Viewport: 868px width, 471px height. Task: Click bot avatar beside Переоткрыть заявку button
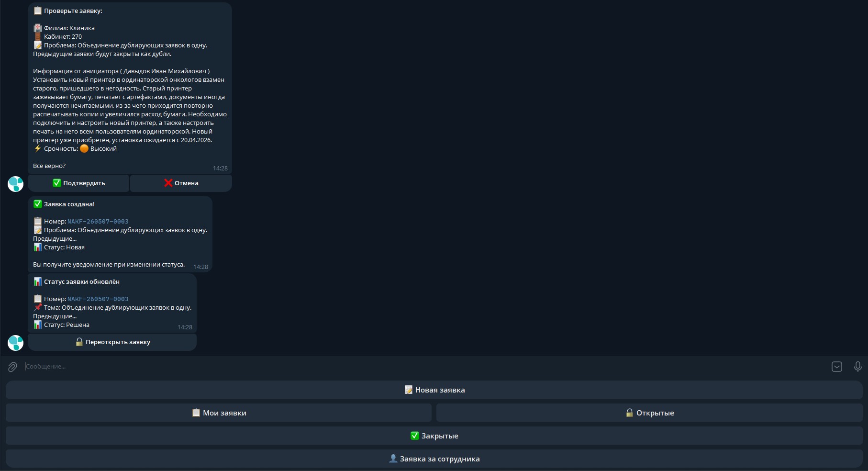coord(16,343)
